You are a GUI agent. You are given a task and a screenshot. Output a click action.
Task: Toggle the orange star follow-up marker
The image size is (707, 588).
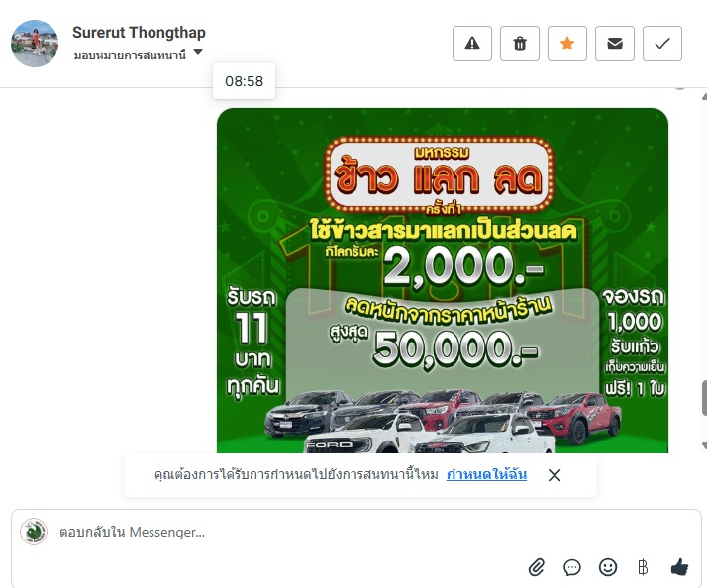click(567, 44)
